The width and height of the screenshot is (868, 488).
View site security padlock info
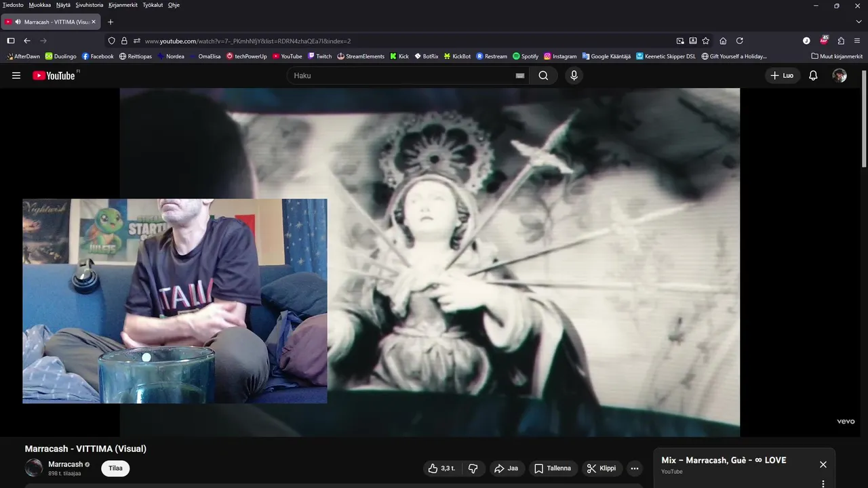[124, 41]
